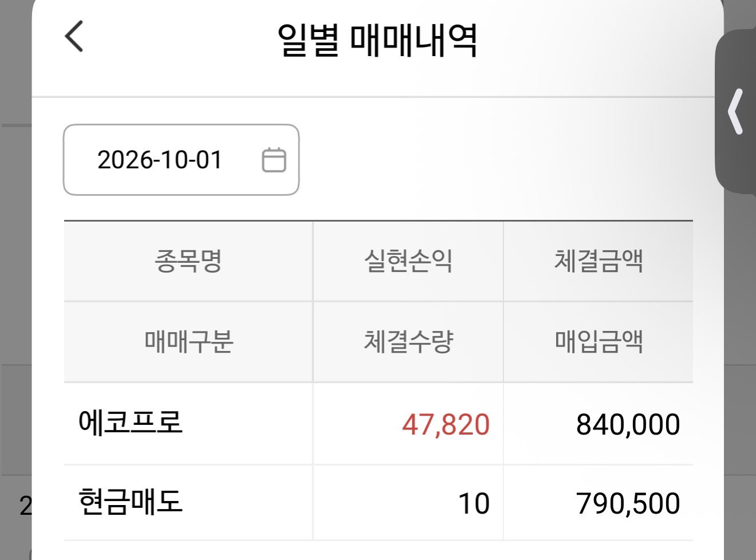
Task: Click the 종목명 column header
Action: [188, 261]
